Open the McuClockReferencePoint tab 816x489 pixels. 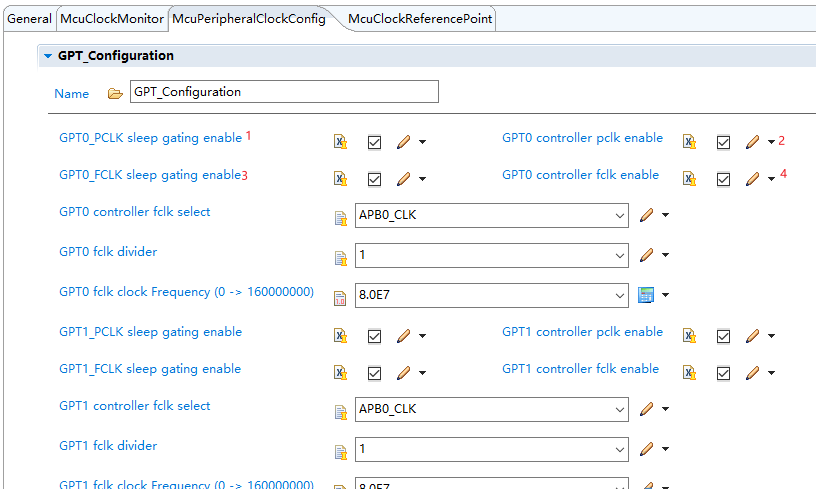tap(420, 19)
